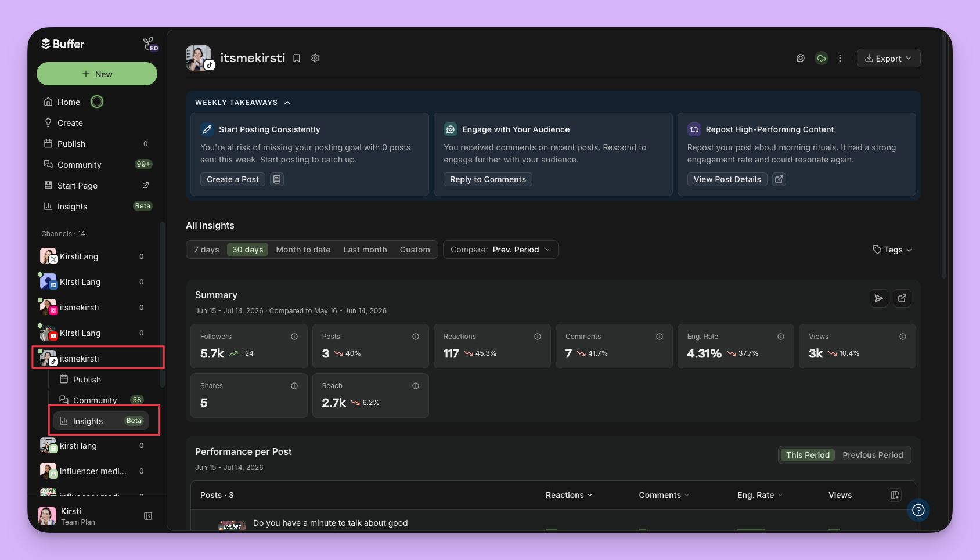Image resolution: width=980 pixels, height=560 pixels.
Task: Show info for Eng. Rate metric
Action: 781,337
